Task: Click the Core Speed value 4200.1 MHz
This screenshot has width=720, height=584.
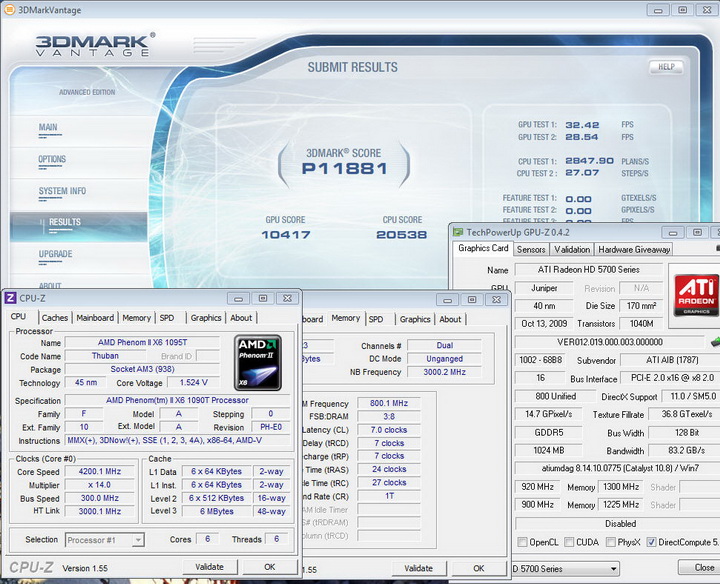Action: pyautogui.click(x=100, y=472)
